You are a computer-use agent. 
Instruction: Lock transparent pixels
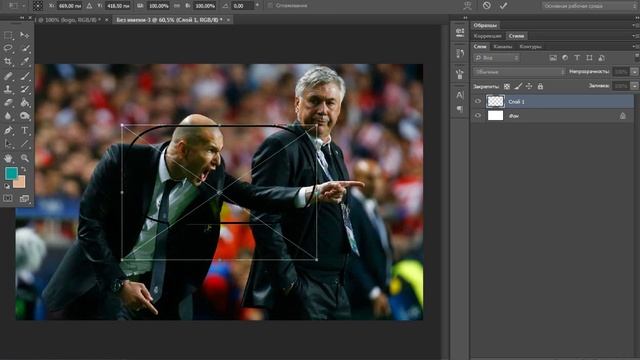click(507, 86)
